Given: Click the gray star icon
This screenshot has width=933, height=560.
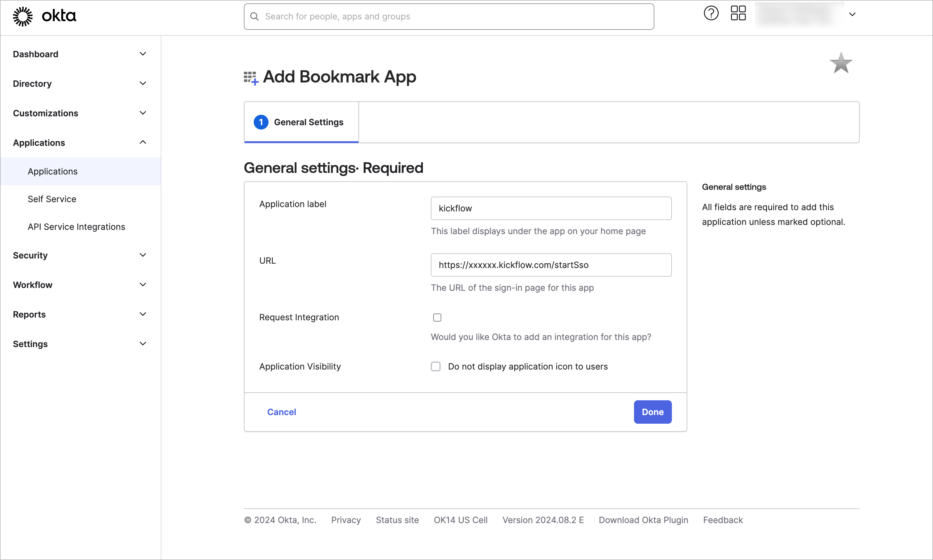Looking at the screenshot, I should [841, 63].
